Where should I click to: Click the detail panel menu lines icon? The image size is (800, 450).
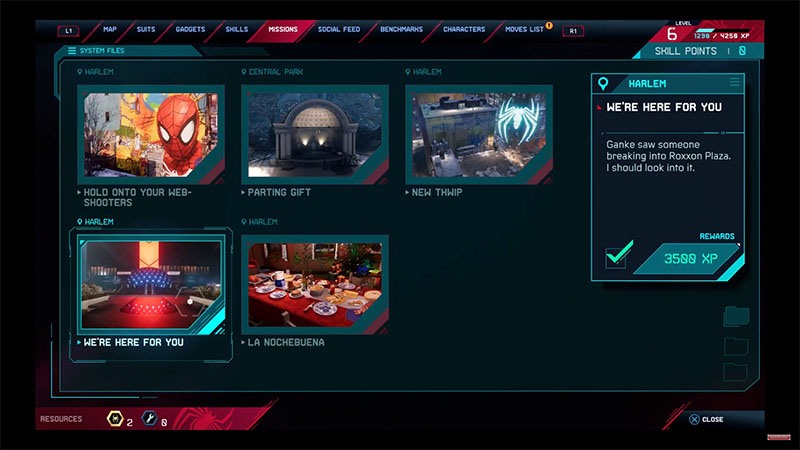(x=734, y=82)
